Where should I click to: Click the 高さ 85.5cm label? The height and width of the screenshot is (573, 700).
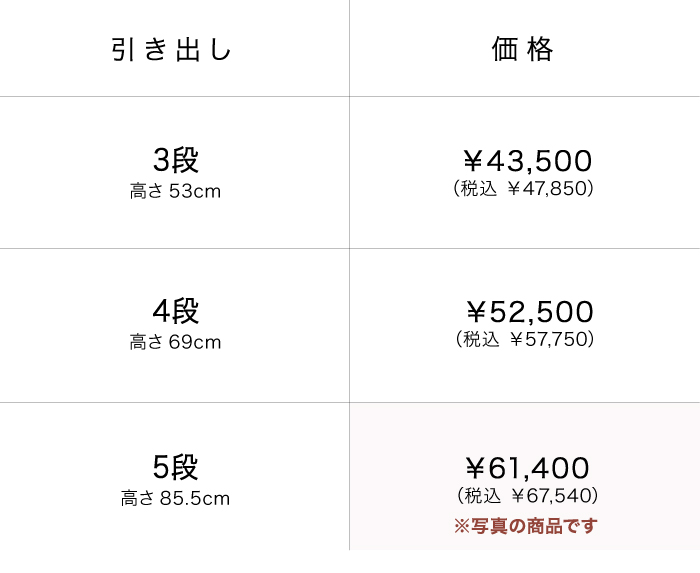[x=175, y=498]
